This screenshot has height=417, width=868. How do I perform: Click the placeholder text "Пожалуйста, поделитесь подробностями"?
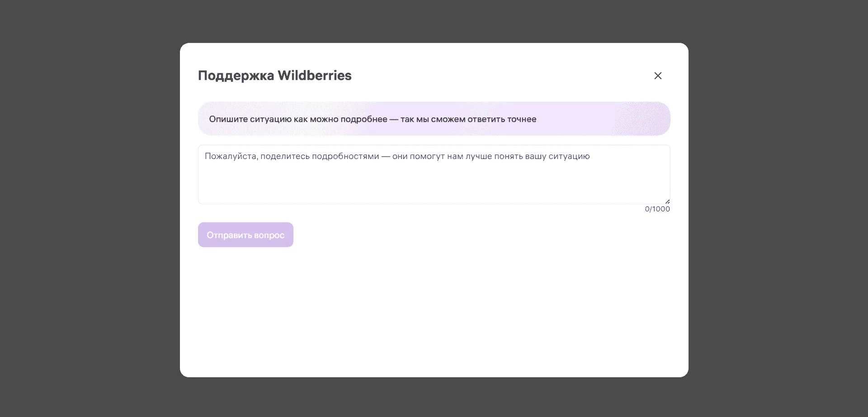point(292,156)
